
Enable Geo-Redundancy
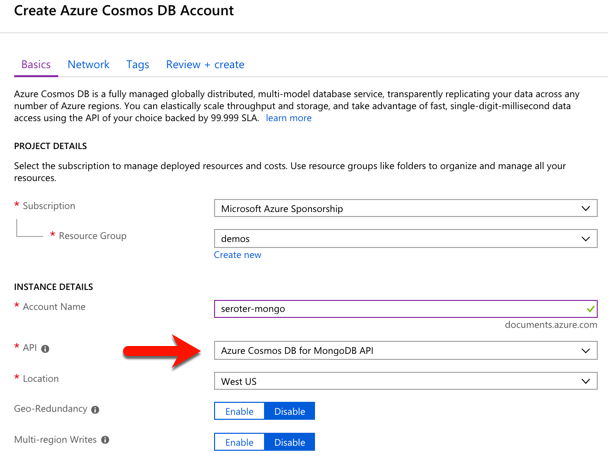(239, 411)
